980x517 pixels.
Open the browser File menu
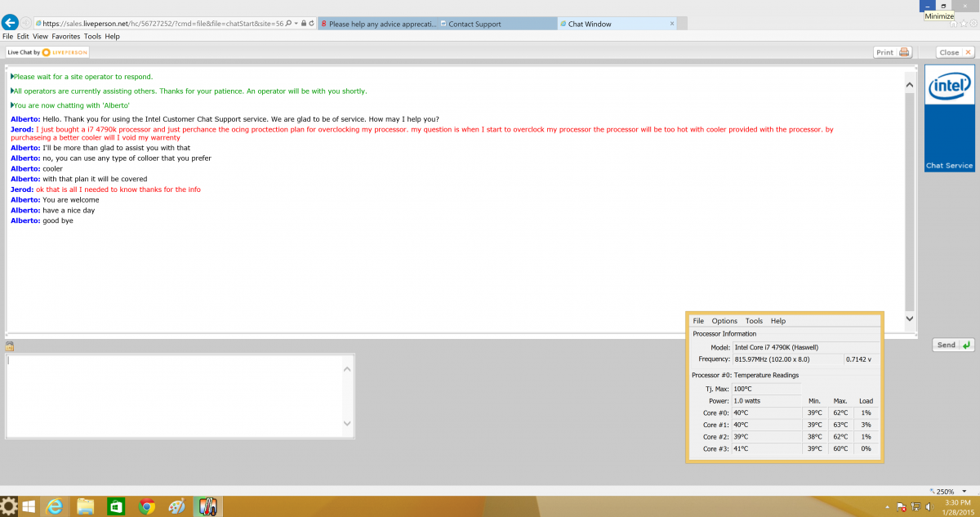(7, 36)
